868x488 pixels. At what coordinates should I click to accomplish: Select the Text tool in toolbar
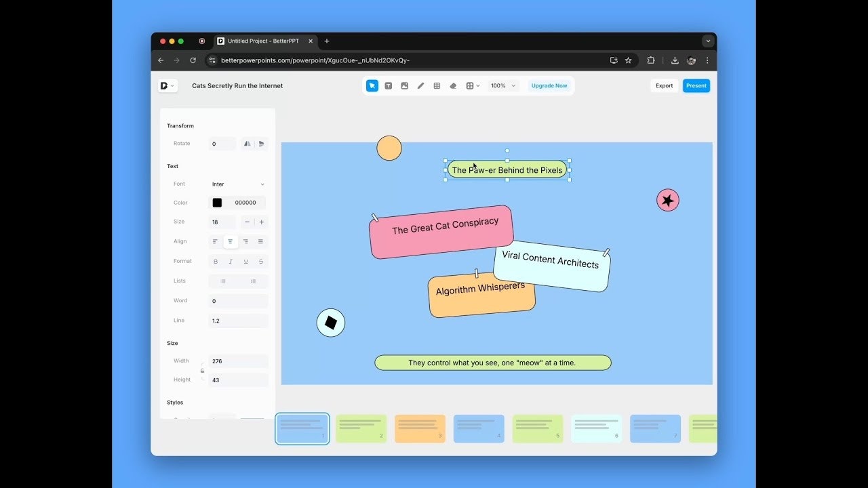pos(389,86)
